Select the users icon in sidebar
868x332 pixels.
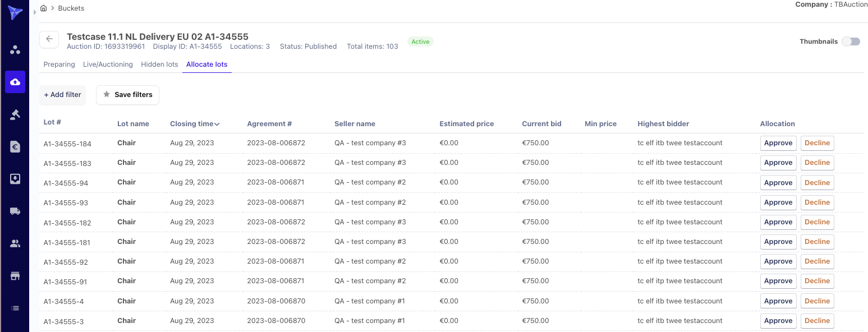[15, 243]
